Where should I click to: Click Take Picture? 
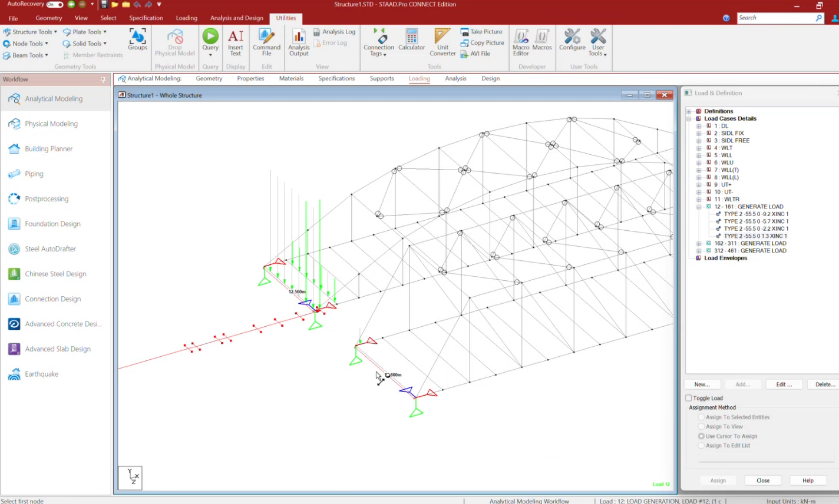click(x=481, y=32)
